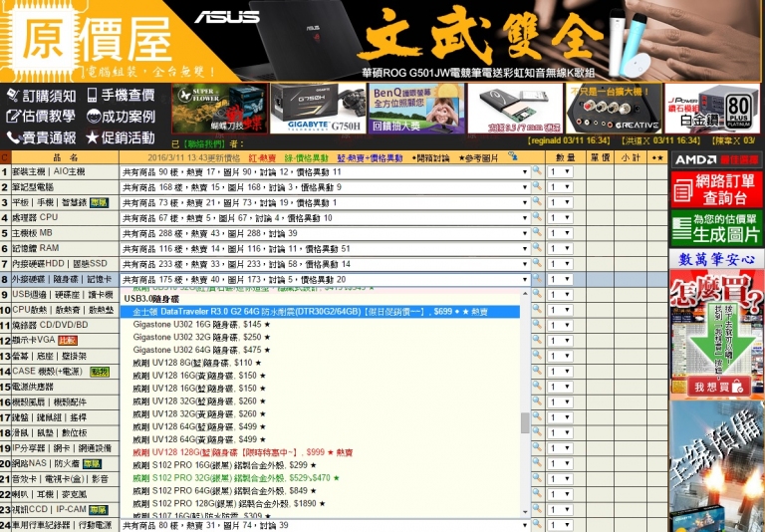Click the 網路訂單查詢台 icon button
The height and width of the screenshot is (532, 765).
(716, 189)
